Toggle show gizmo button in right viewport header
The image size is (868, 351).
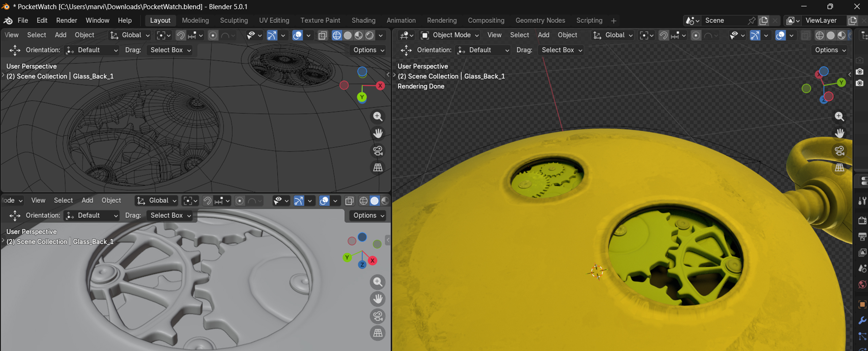[x=755, y=35]
